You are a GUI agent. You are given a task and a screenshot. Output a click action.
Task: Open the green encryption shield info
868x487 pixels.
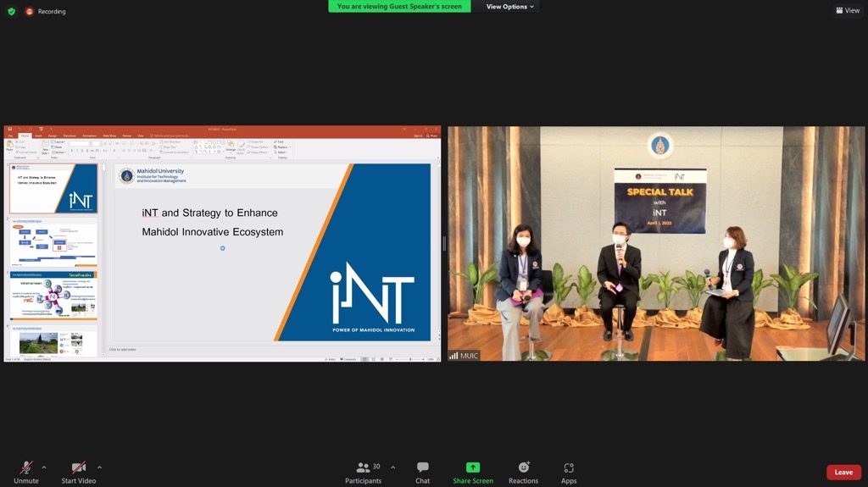tap(11, 11)
